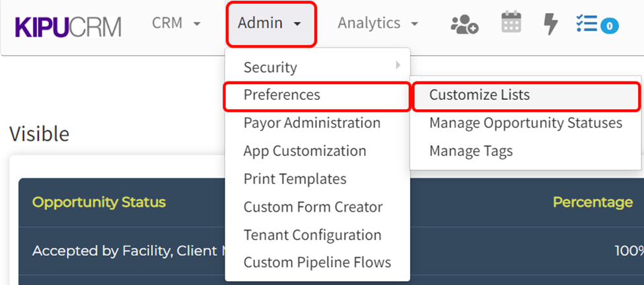The image size is (644, 285).
Task: Select Manage Tags option
Action: click(x=470, y=151)
